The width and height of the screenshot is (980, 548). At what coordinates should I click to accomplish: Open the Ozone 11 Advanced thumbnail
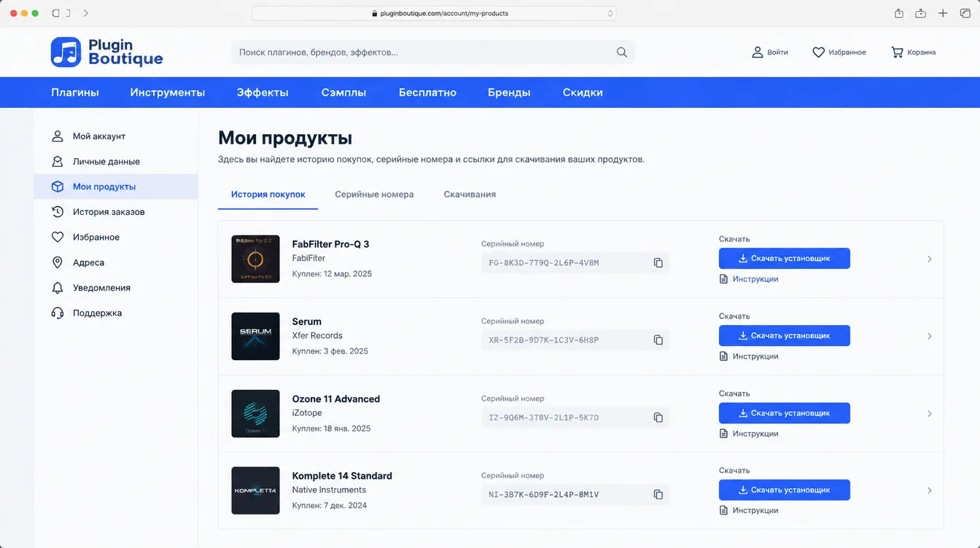pos(256,413)
